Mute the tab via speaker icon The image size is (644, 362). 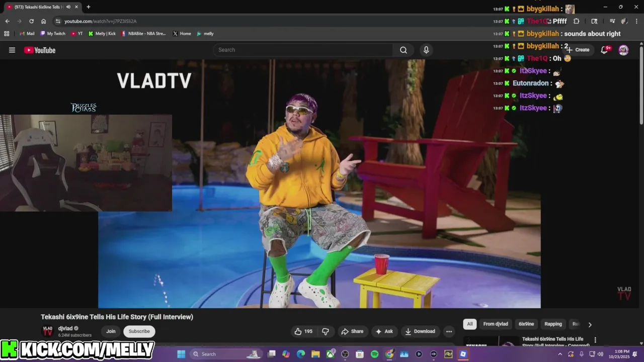point(68,7)
